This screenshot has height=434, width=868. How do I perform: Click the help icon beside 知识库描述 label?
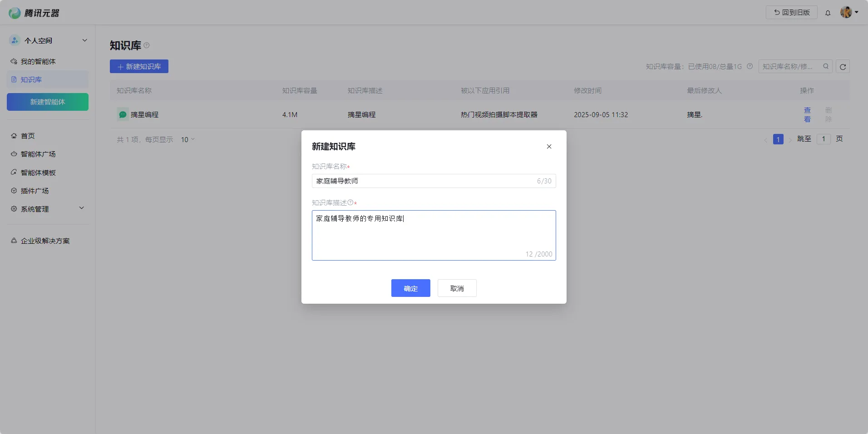(x=350, y=202)
